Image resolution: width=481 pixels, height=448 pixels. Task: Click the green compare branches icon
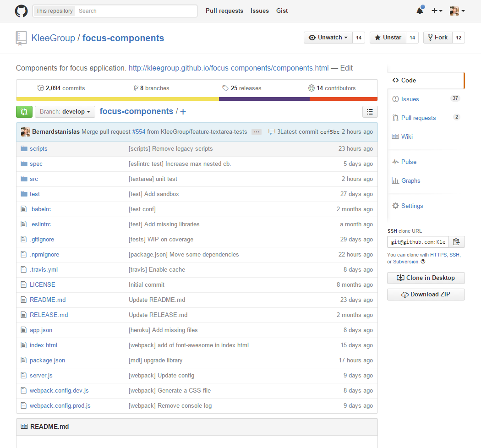point(24,112)
